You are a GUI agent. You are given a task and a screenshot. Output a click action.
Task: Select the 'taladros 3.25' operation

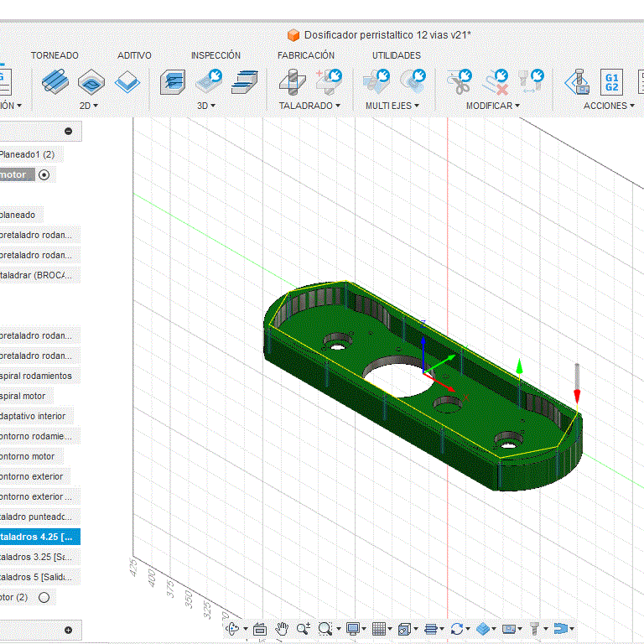point(36,557)
